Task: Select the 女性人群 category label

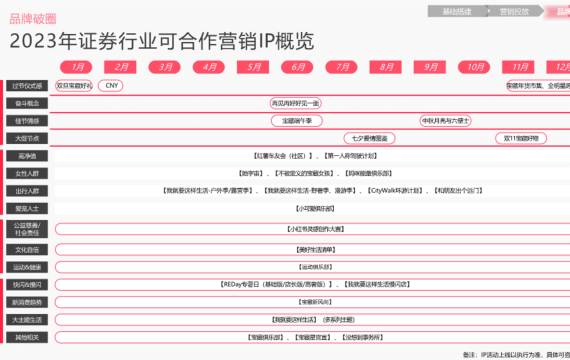Action: (x=27, y=173)
